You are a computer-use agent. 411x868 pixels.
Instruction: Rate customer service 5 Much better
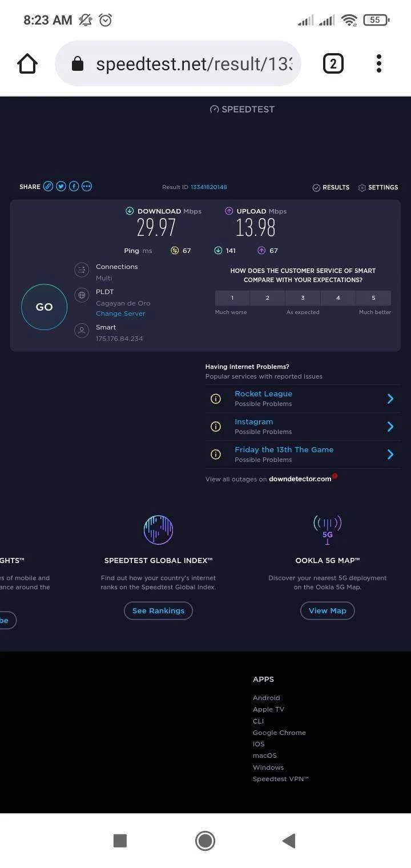tap(373, 298)
